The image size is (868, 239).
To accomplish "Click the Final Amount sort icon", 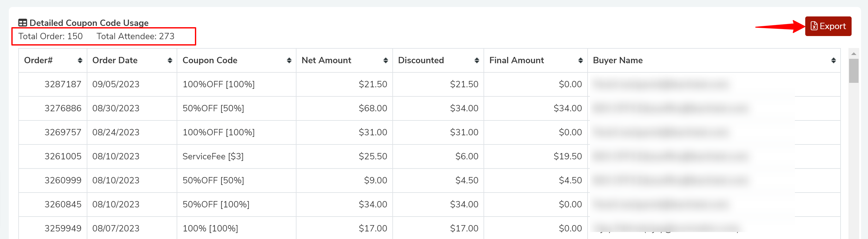I will (580, 60).
